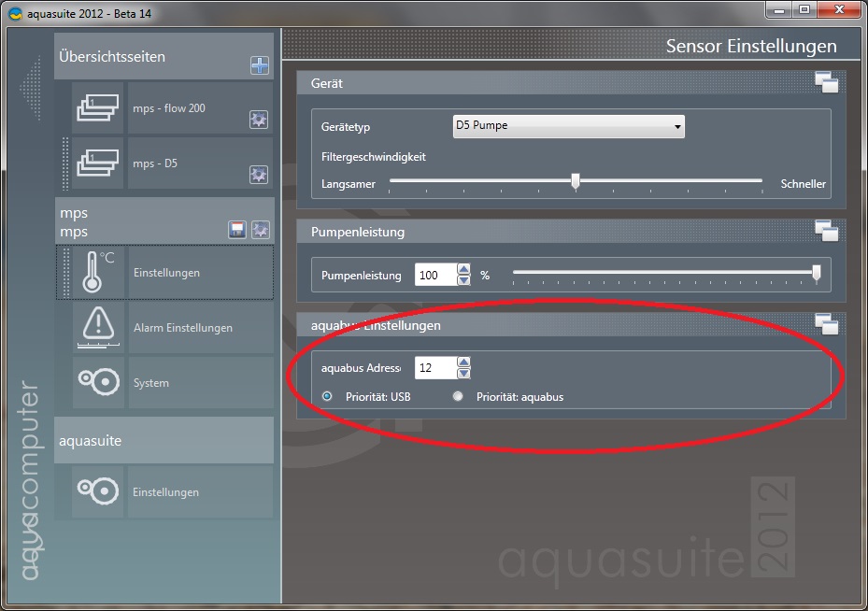This screenshot has height=611, width=868.
Task: Click Schneller end of filter slider
Action: [803, 184]
